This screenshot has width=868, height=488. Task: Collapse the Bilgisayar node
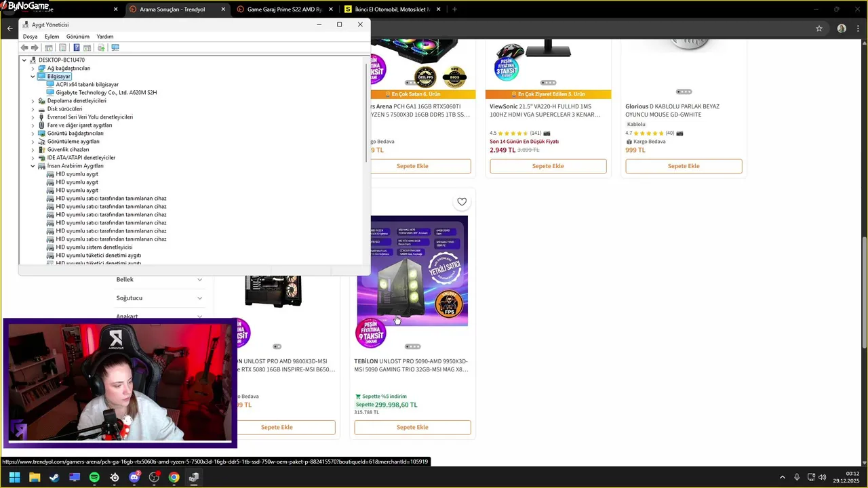pos(33,76)
